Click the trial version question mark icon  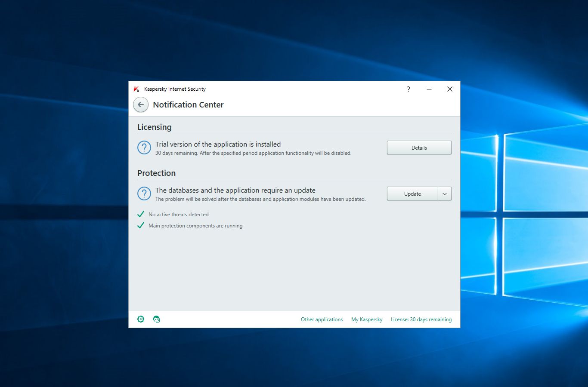(x=144, y=148)
